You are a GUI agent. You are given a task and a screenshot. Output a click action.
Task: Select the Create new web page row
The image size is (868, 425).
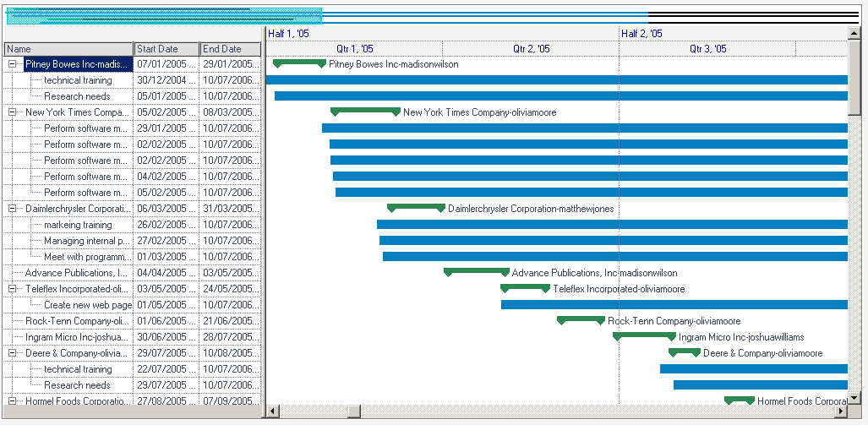(88, 305)
